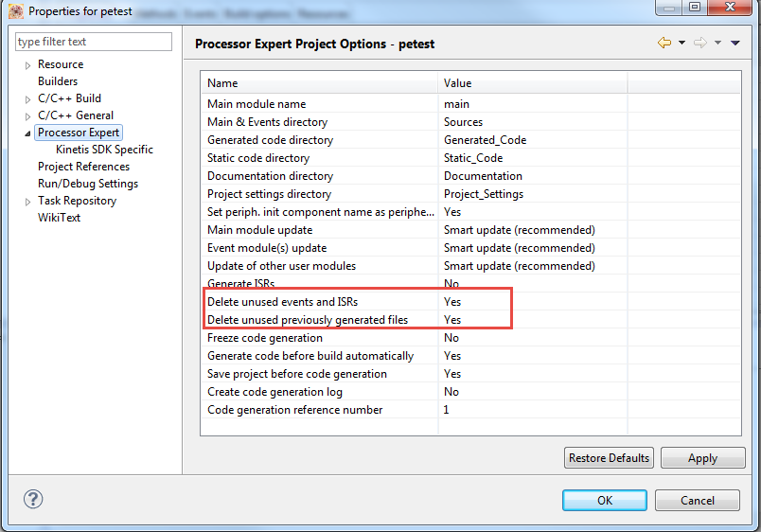Select the WikiText properties page
This screenshot has height=532, width=761.
pyautogui.click(x=59, y=218)
